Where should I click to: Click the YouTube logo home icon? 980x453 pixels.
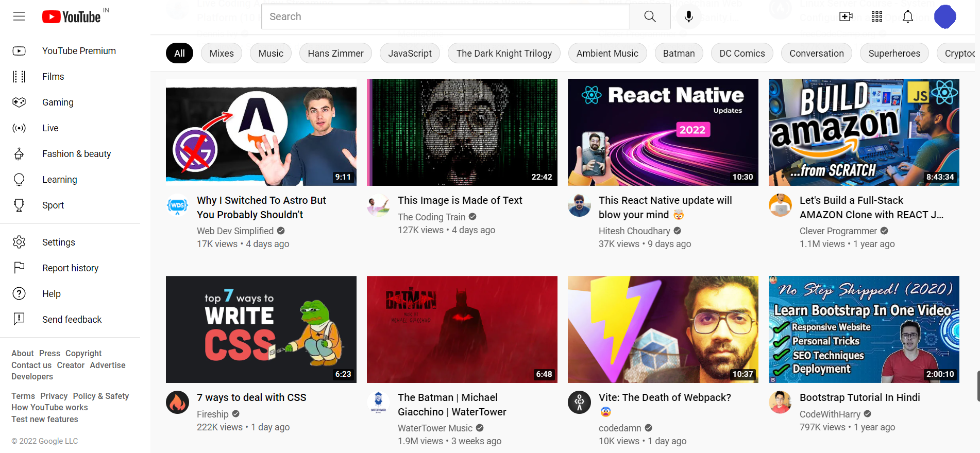[x=71, y=17]
